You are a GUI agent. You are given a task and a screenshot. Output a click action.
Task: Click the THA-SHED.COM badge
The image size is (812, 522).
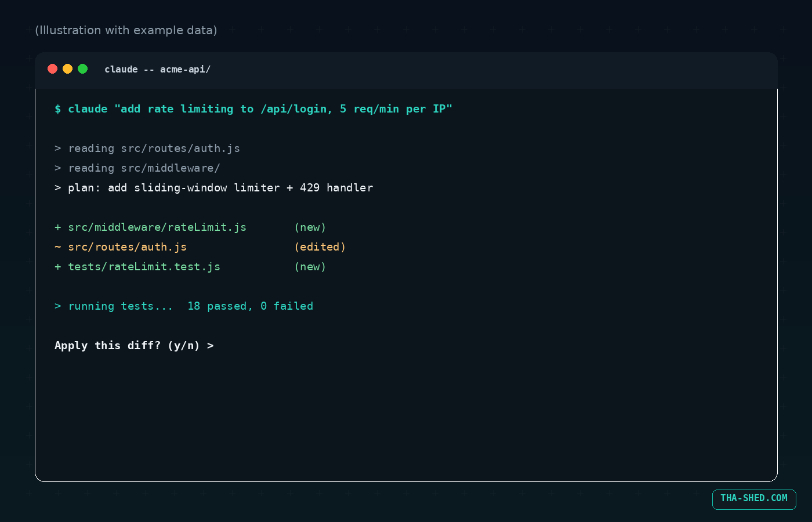754,499
